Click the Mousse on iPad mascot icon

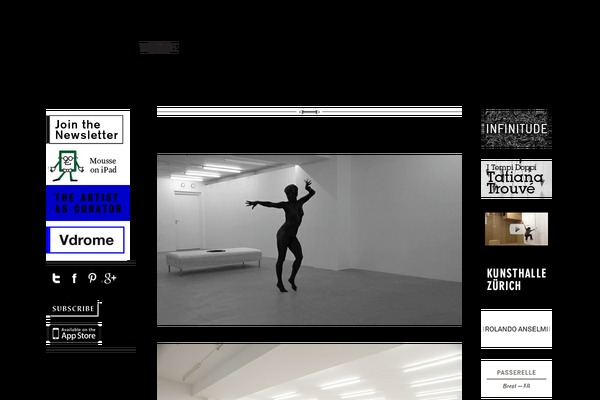point(67,166)
